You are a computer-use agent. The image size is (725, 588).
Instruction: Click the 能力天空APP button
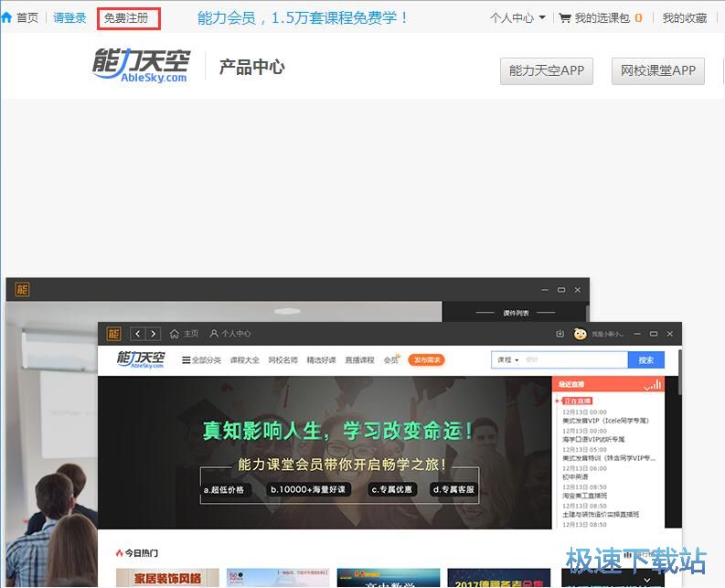click(547, 70)
